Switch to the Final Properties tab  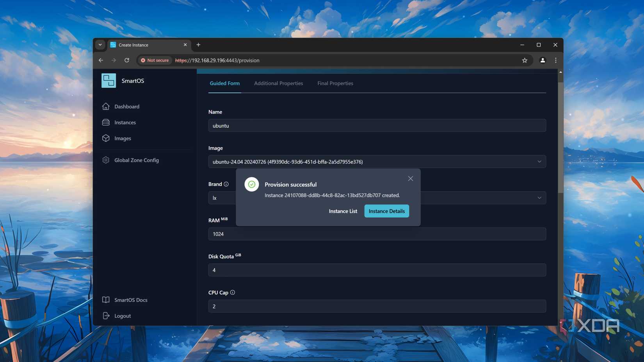click(x=335, y=83)
